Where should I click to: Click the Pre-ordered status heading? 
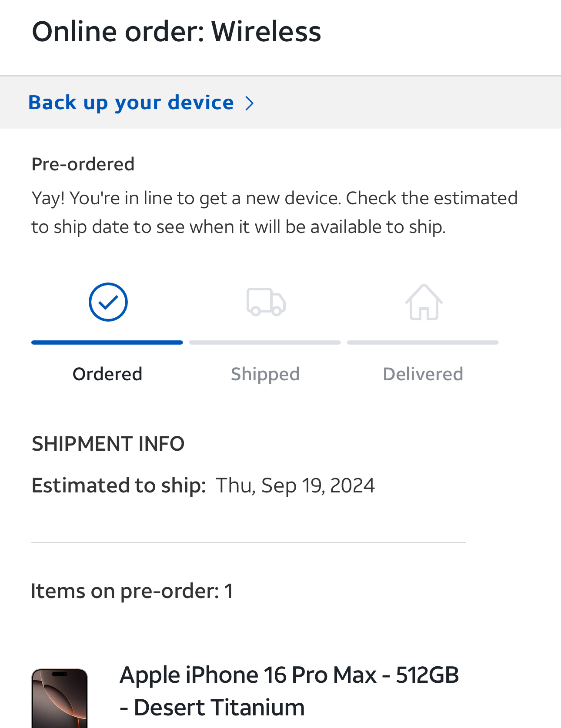coord(83,164)
